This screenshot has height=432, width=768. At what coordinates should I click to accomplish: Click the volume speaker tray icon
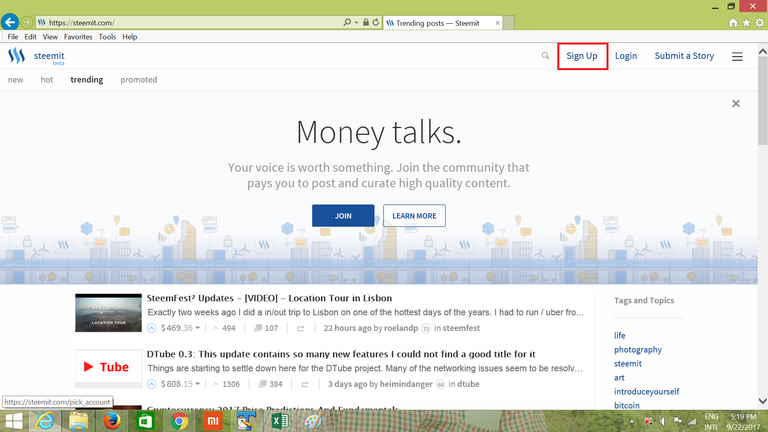[663, 421]
